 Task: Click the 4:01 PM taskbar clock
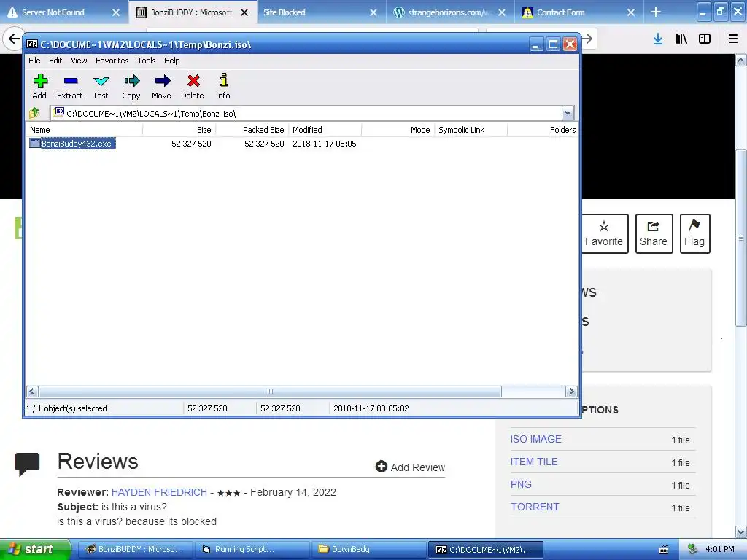[720, 550]
